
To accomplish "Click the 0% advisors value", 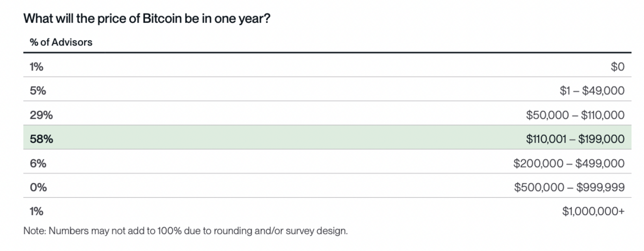I will click(38, 187).
